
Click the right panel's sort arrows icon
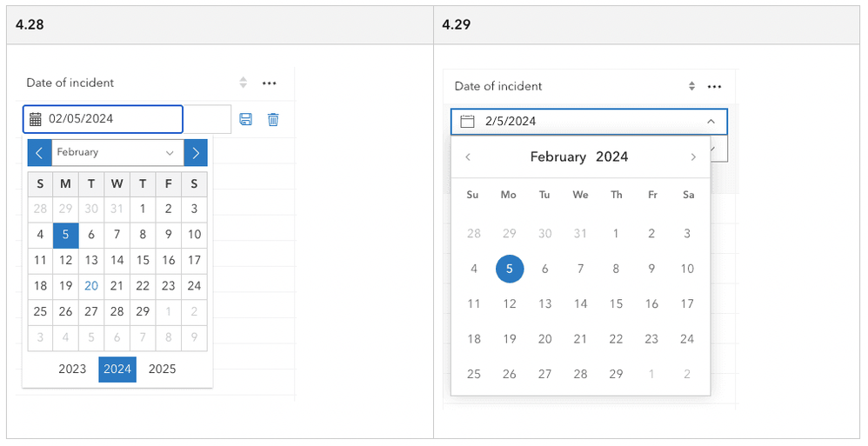691,87
